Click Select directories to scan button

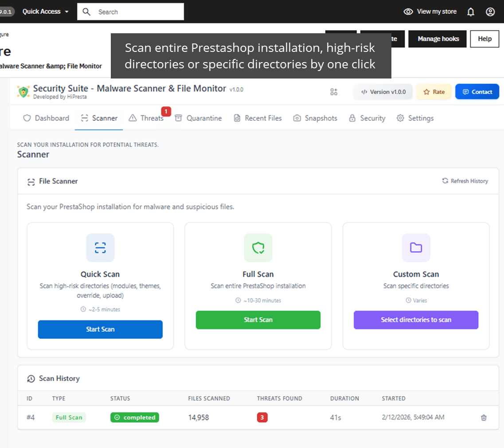point(416,320)
